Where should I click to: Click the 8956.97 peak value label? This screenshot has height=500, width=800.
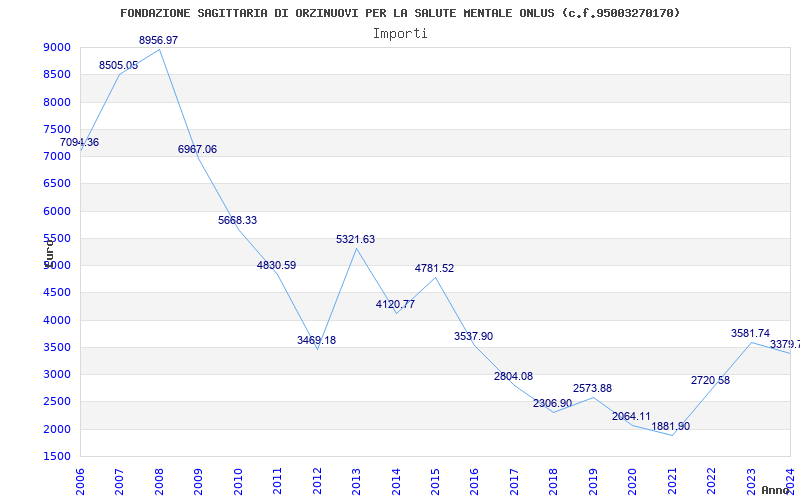tap(159, 40)
